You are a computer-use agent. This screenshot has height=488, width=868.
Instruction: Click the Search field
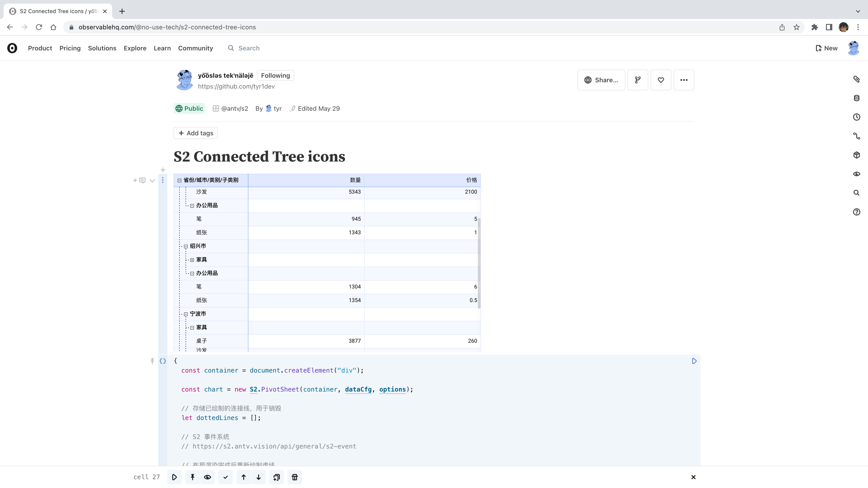point(249,48)
